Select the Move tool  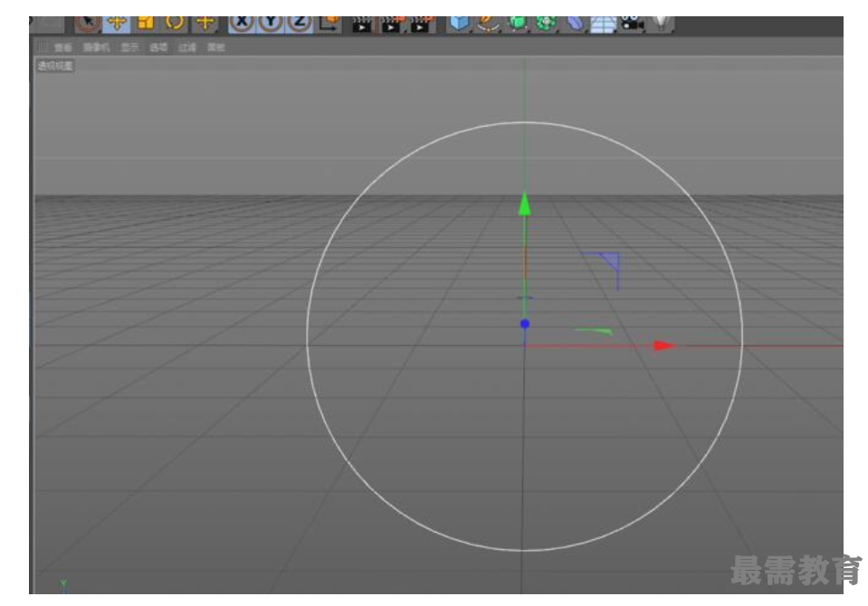[117, 24]
